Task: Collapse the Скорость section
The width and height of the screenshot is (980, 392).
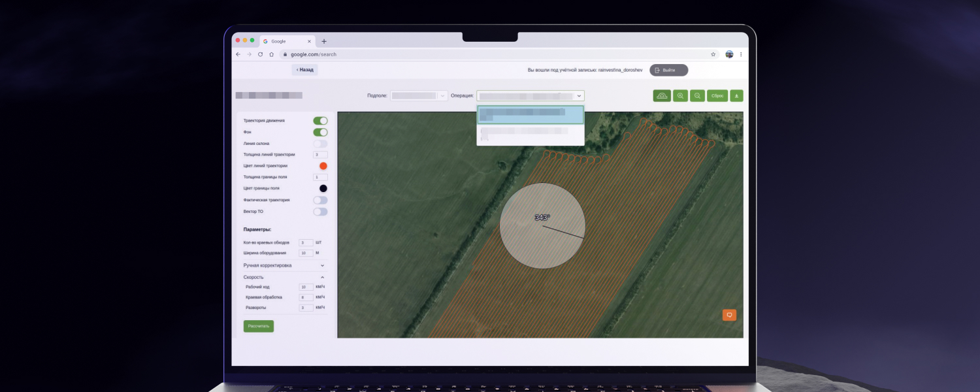Action: 284,277
